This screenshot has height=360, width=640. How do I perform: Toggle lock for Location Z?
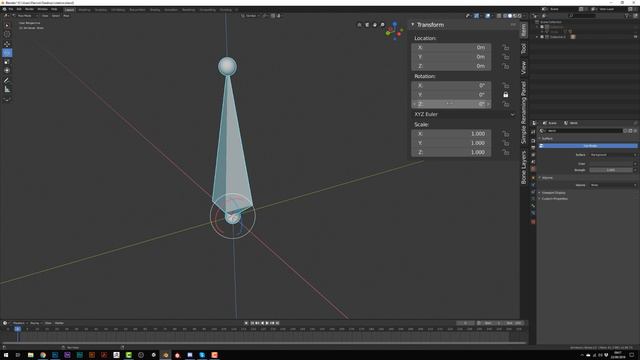click(x=505, y=66)
